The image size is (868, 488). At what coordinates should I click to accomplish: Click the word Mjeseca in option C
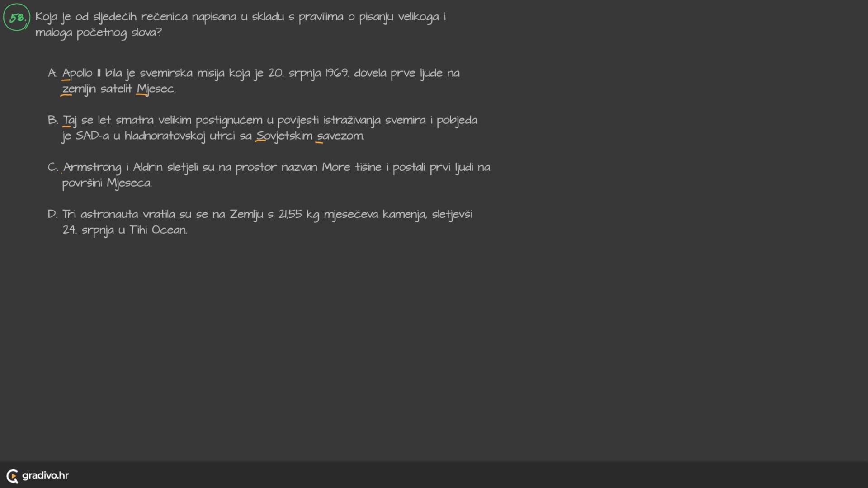(x=129, y=183)
